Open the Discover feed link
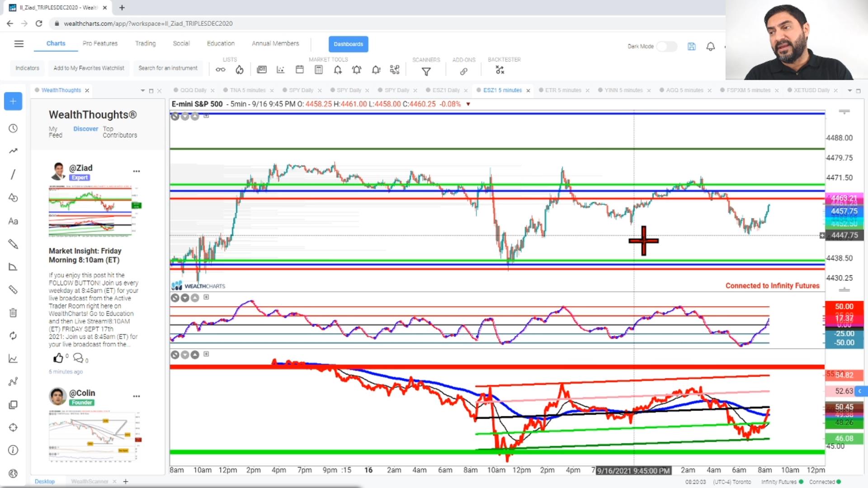The image size is (868, 488). 85,129
